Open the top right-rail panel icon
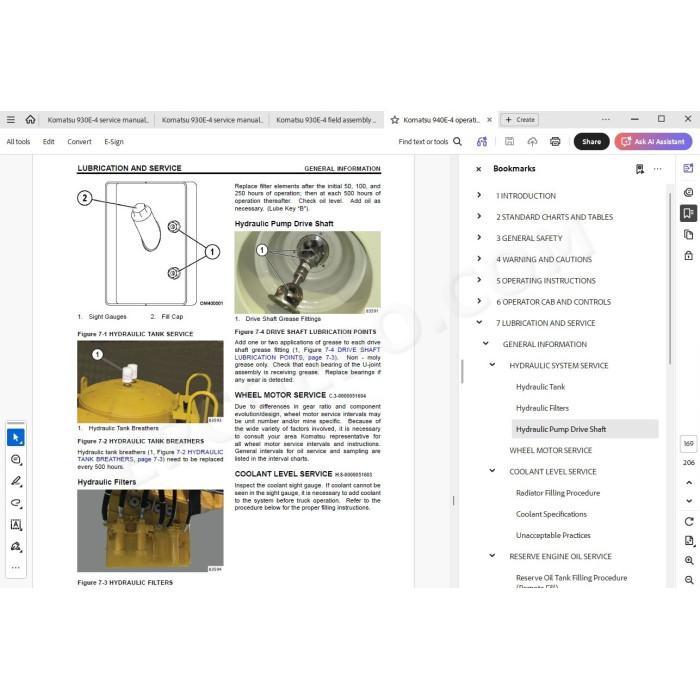Viewport: 700px width, 700px height. pos(688,168)
